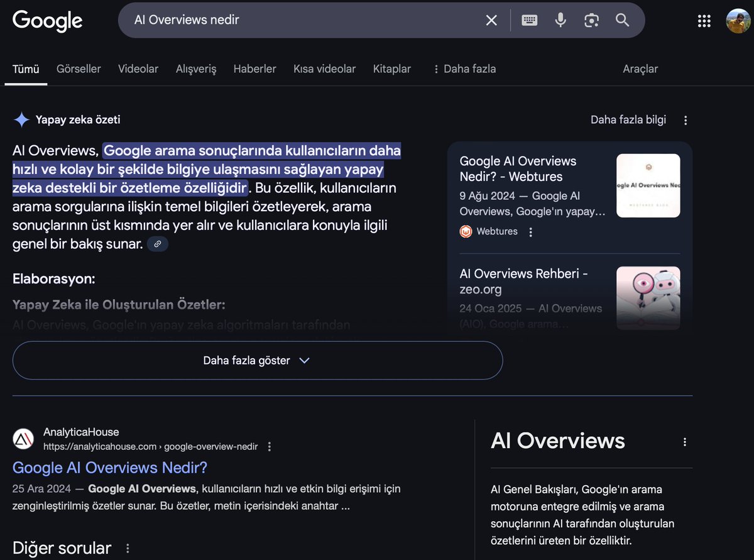The image size is (754, 560).
Task: Open the Daha fazla bilgi link
Action: 628,119
